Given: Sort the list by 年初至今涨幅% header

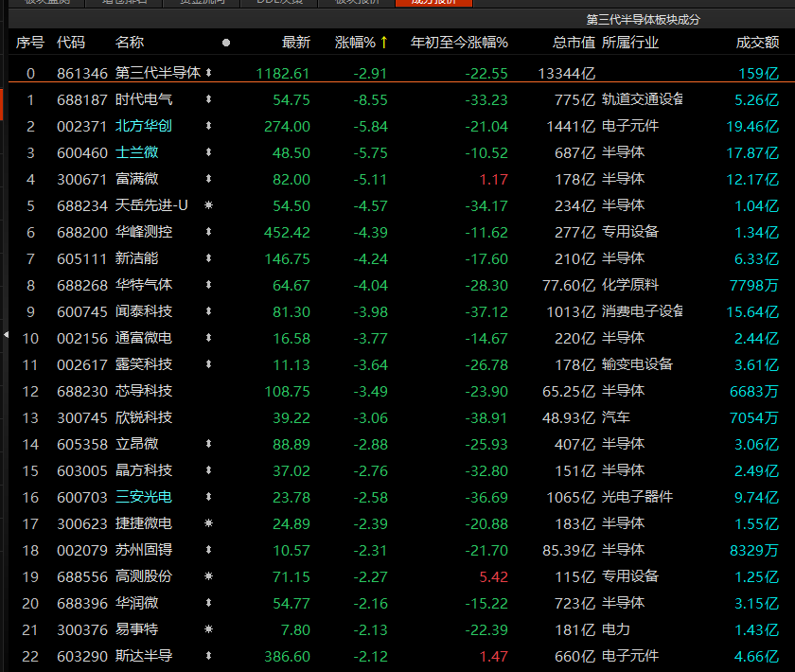Looking at the screenshot, I should 459,43.
